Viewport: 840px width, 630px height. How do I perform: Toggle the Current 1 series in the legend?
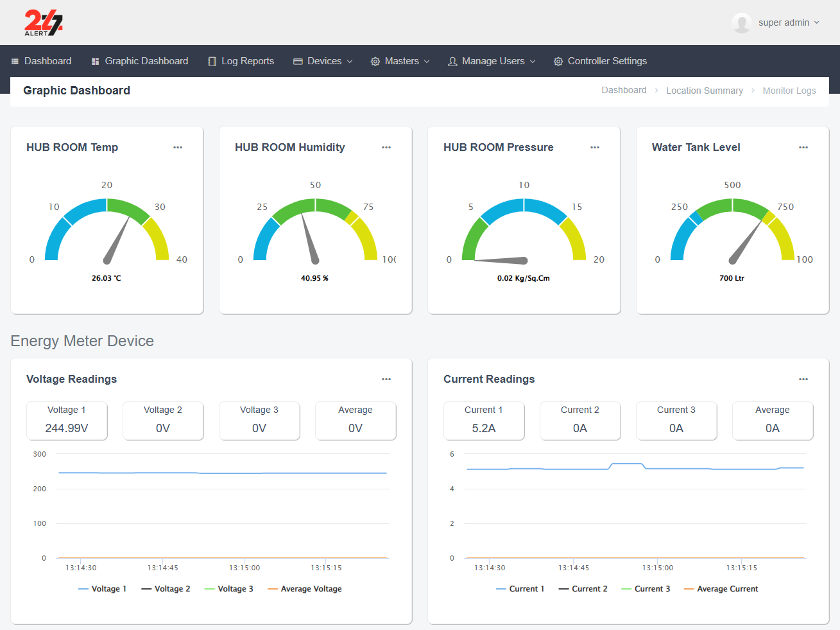[x=520, y=588]
